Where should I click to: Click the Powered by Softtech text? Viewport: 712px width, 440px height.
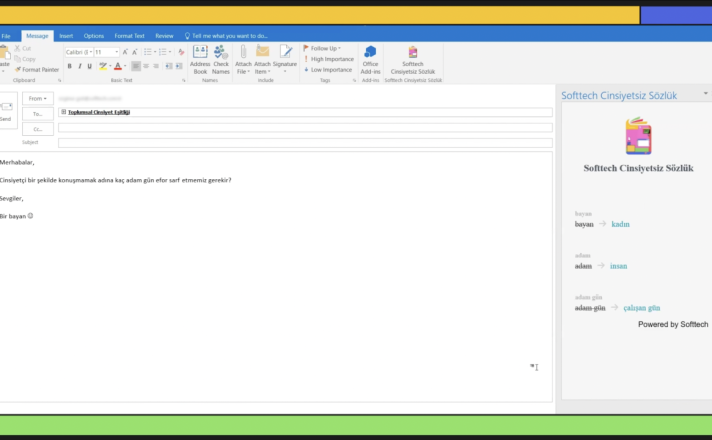[673, 324]
